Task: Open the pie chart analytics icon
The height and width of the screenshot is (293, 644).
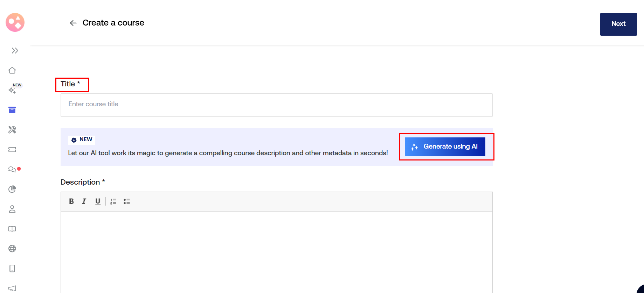Action: click(x=12, y=189)
